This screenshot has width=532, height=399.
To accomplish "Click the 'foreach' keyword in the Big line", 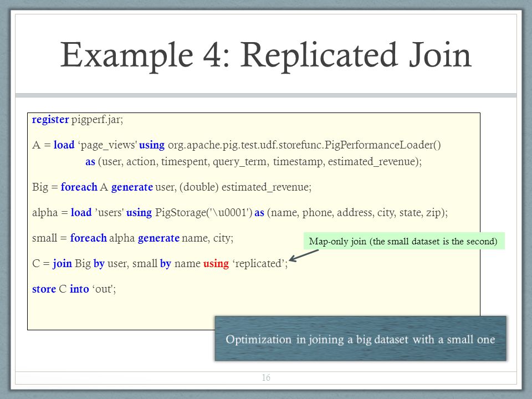I will point(79,187).
